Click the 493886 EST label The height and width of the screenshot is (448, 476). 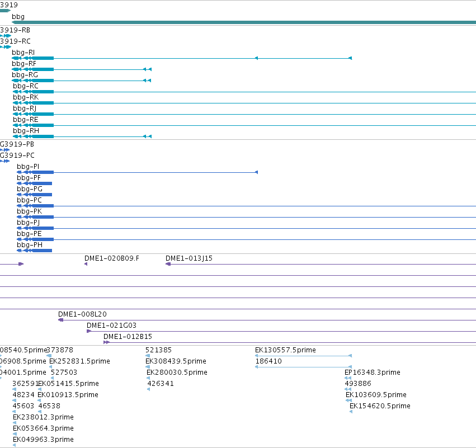click(358, 384)
